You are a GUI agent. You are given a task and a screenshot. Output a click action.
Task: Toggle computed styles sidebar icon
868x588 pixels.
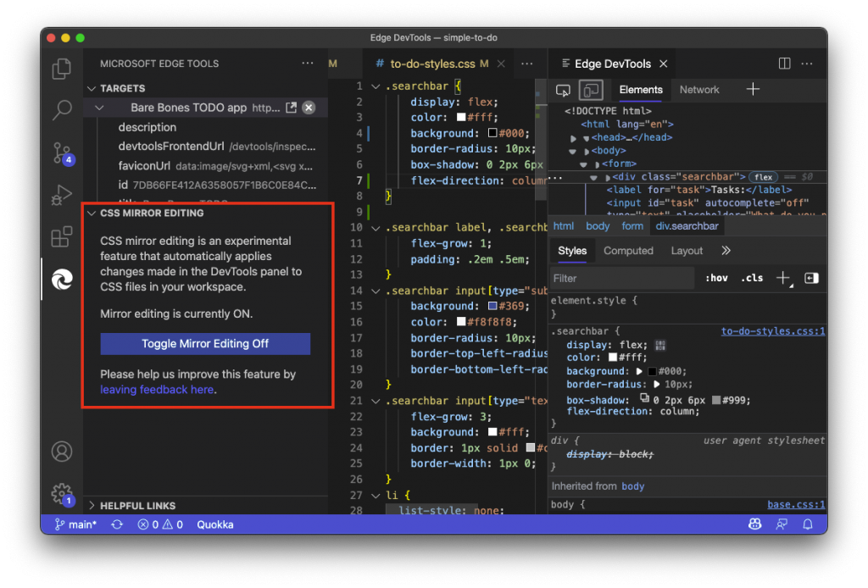[811, 278]
